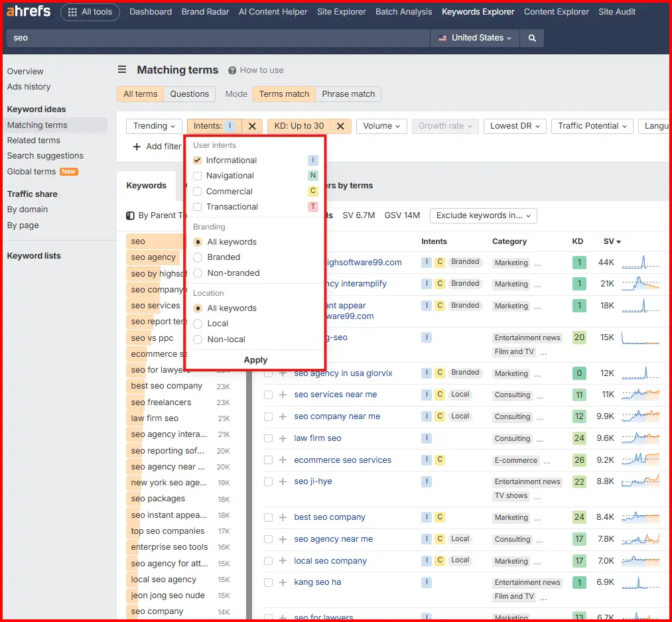The height and width of the screenshot is (622, 672).
Task: Open the All tools grid menu
Action: (x=90, y=11)
